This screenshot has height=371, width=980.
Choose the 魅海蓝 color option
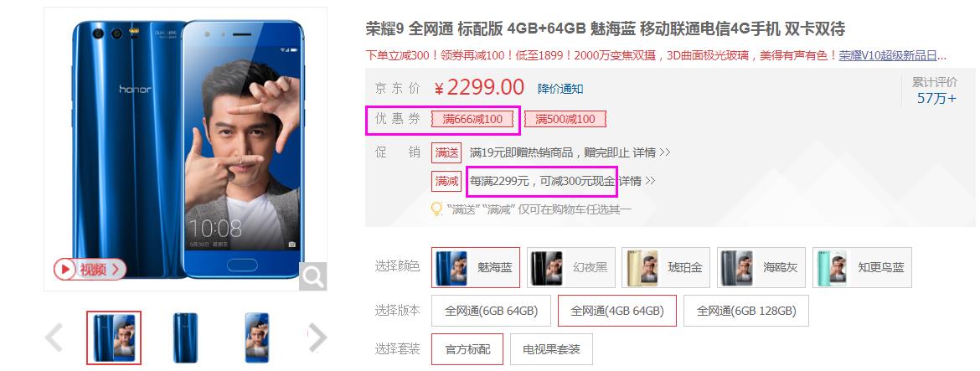(x=476, y=267)
